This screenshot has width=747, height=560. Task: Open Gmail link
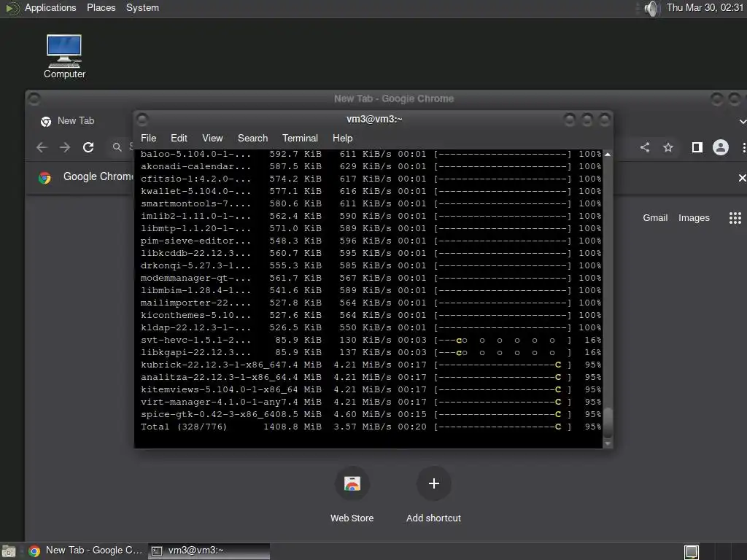[x=655, y=217]
